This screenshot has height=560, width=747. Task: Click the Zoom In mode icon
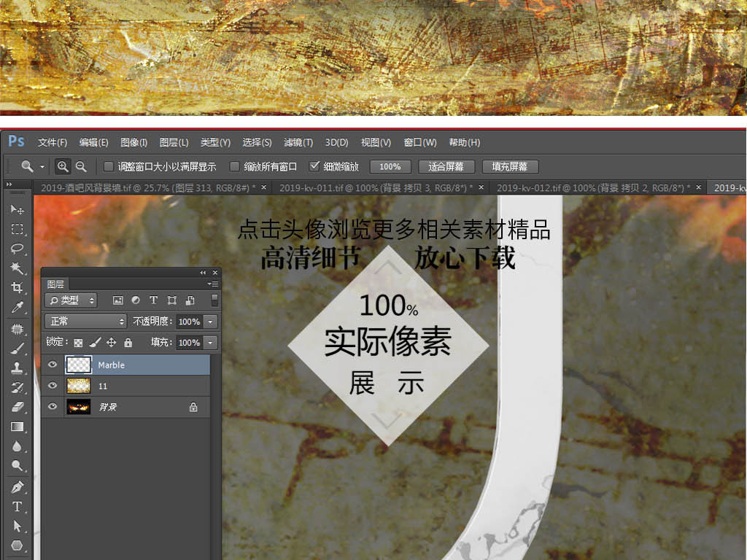(63, 167)
